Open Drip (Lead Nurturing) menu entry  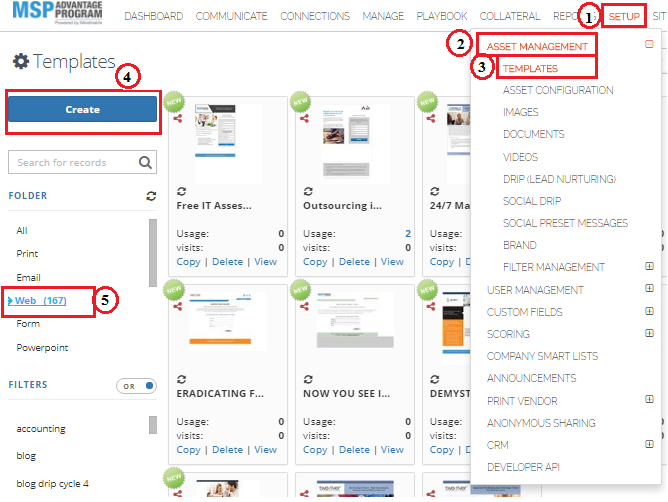(x=559, y=179)
